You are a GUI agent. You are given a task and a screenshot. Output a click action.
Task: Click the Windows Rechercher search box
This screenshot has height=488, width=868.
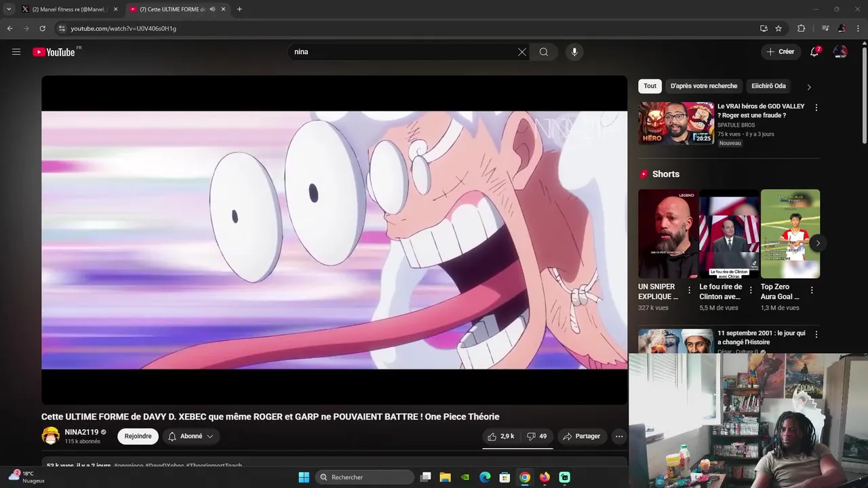pos(366,477)
